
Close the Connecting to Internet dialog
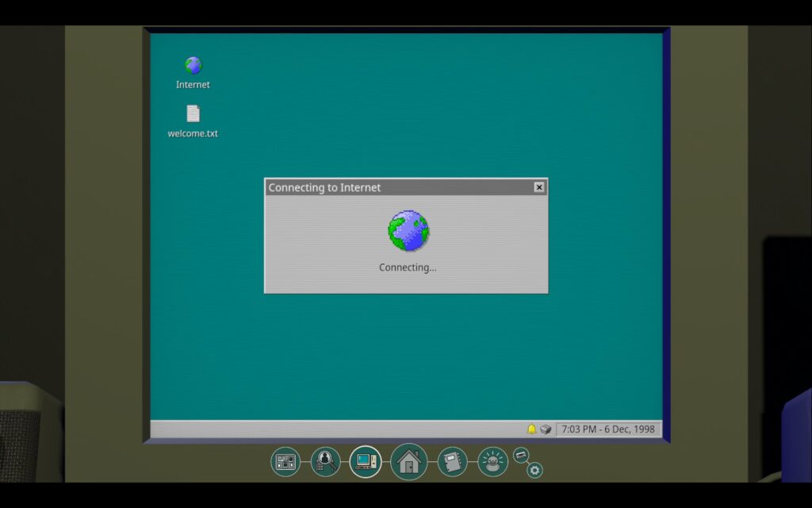[539, 187]
